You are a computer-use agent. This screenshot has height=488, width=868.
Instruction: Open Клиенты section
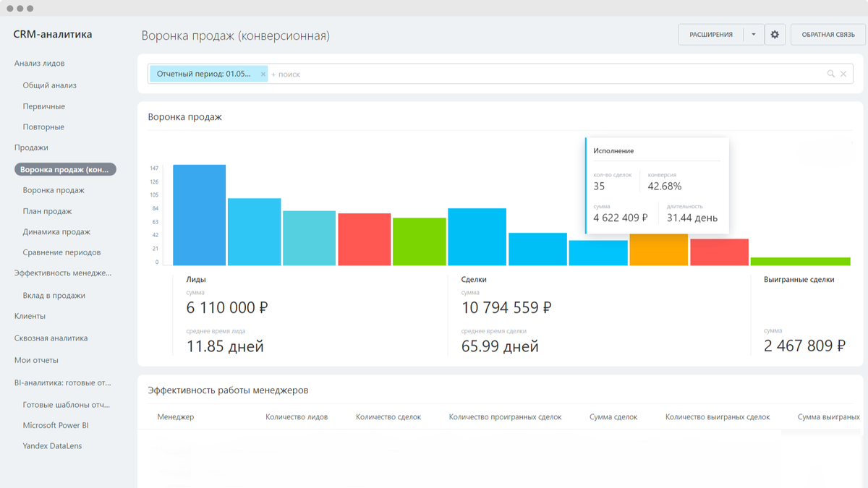[30, 317]
